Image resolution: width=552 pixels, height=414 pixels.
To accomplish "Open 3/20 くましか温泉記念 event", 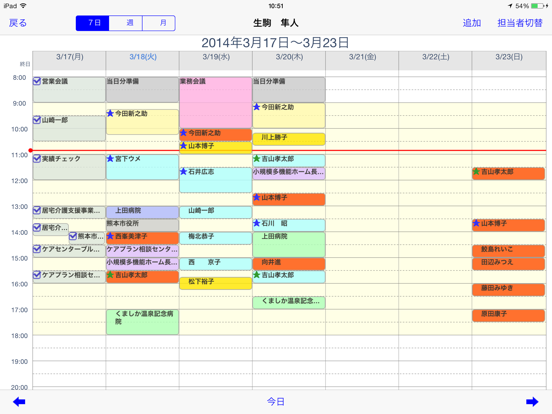I will click(289, 302).
